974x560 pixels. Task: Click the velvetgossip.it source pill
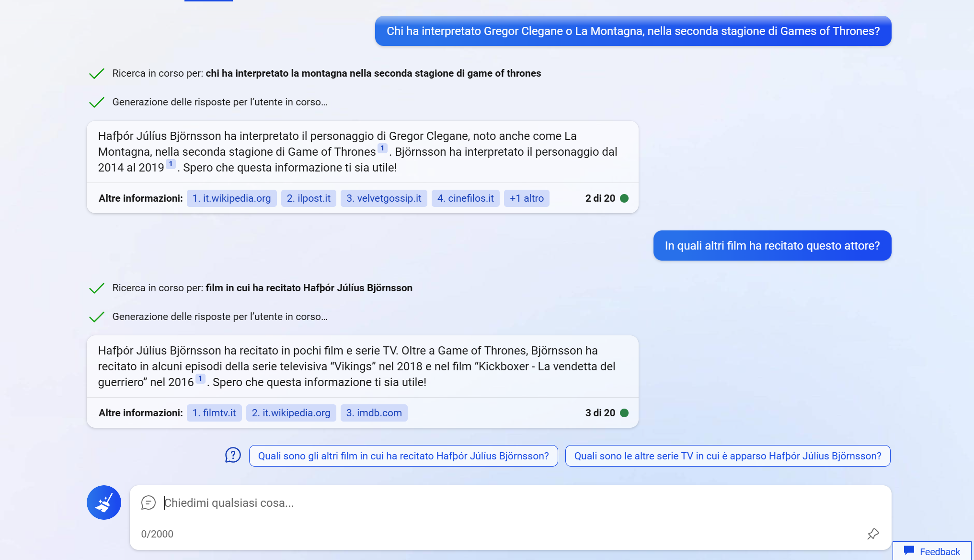(x=384, y=198)
